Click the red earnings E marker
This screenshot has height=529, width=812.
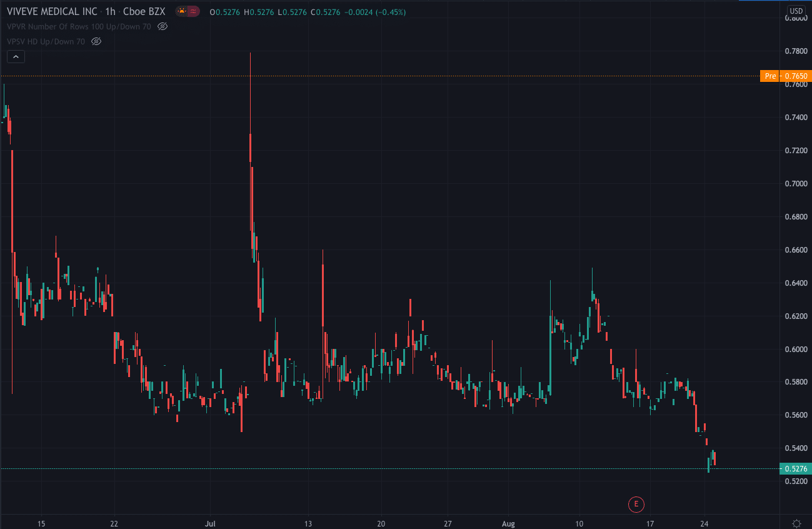click(636, 503)
